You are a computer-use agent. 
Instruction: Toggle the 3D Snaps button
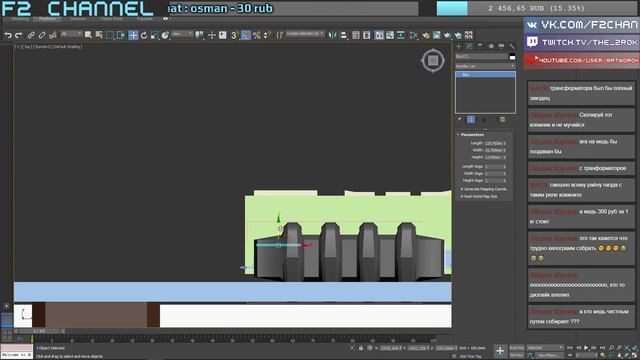tap(235, 36)
